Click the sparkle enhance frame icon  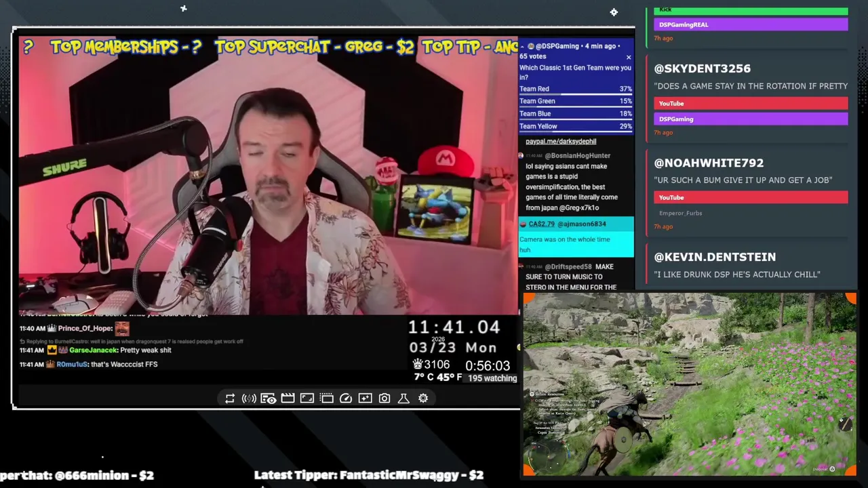point(365,399)
